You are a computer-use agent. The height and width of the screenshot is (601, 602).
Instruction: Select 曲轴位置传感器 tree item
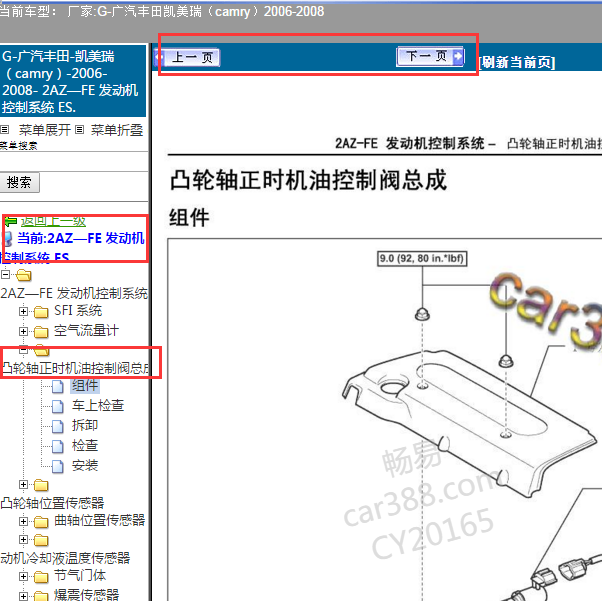tap(99, 520)
